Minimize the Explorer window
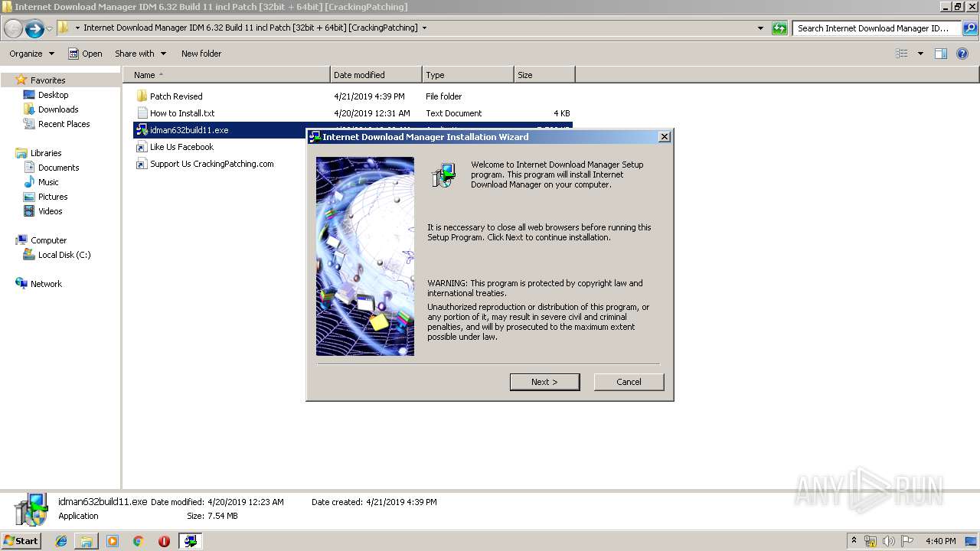980x551 pixels. tap(946, 7)
